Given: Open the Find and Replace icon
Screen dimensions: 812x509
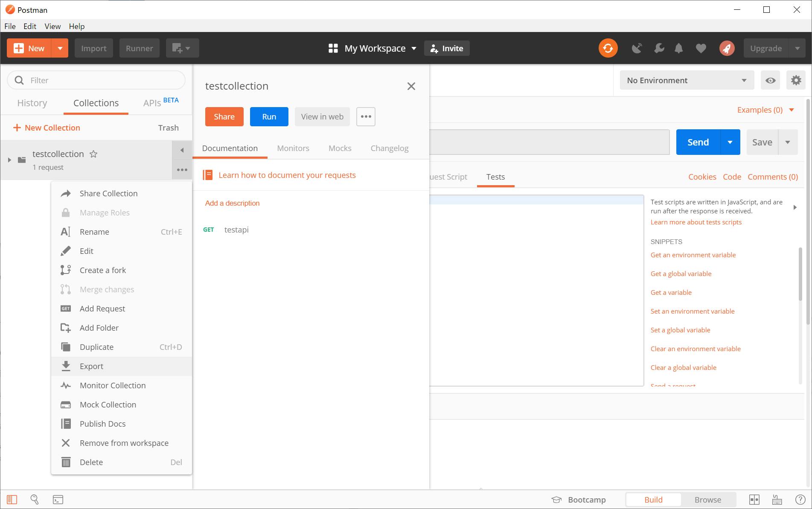Looking at the screenshot, I should tap(35, 500).
